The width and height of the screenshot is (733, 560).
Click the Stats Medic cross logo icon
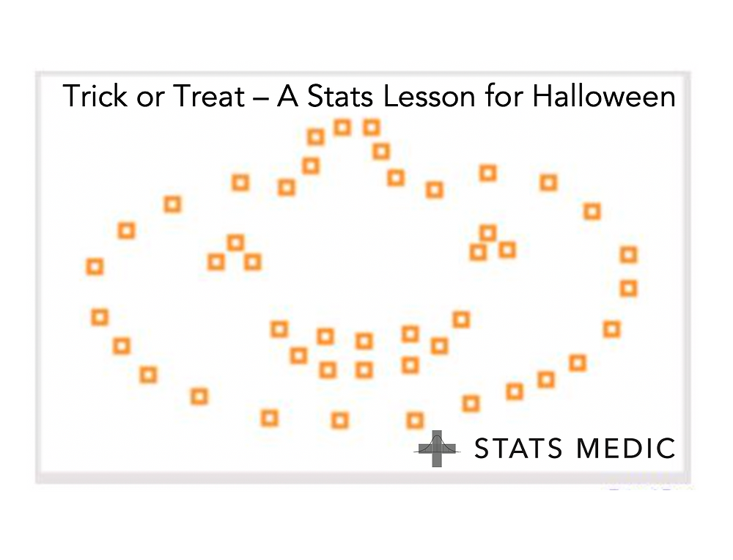(x=437, y=449)
